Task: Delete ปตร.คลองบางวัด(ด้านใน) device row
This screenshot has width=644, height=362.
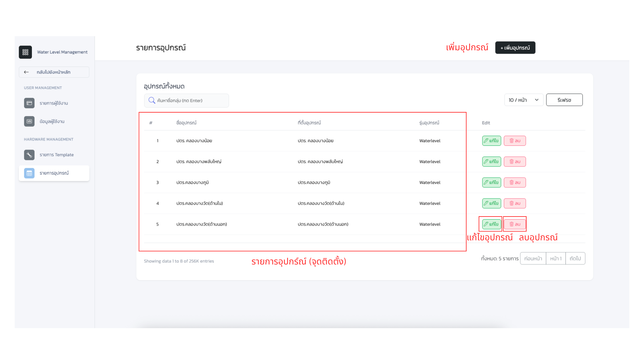Action: [515, 203]
